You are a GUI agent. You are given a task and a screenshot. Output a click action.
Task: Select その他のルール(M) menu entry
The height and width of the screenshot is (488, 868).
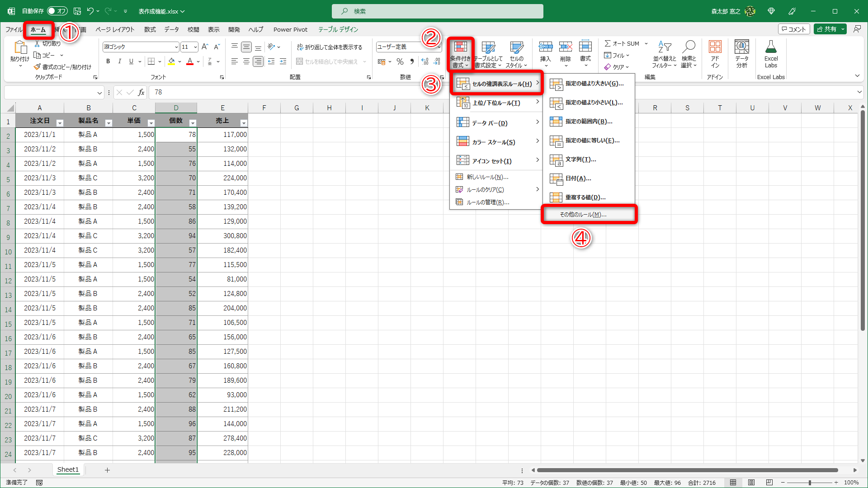point(583,215)
